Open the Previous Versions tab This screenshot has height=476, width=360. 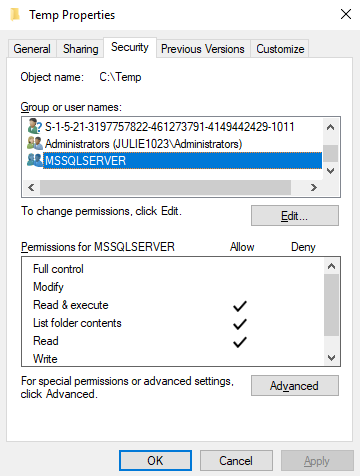click(203, 49)
